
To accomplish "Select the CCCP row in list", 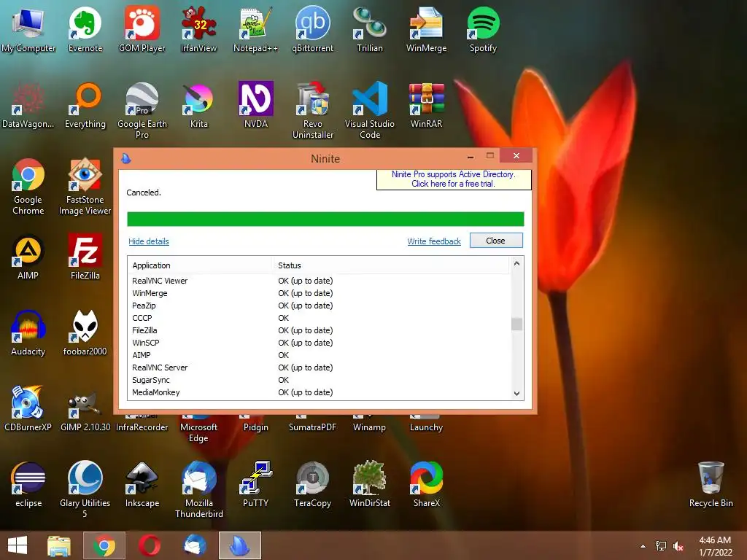I will click(x=320, y=318).
